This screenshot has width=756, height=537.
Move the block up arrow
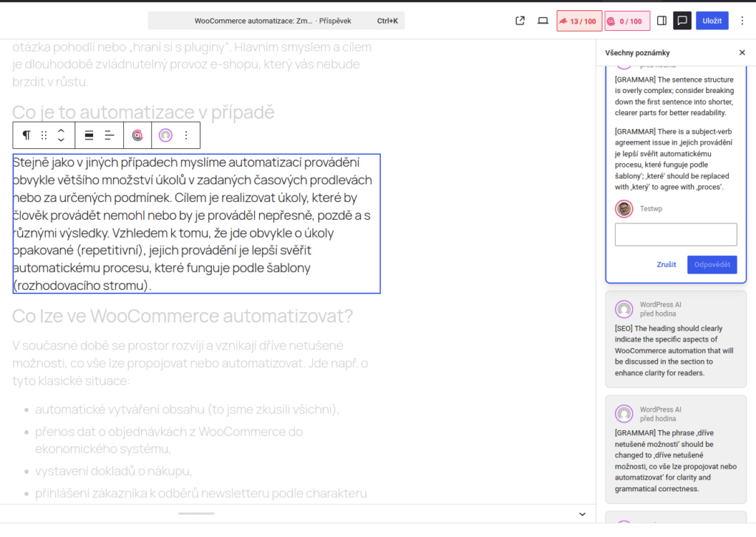coord(61,131)
